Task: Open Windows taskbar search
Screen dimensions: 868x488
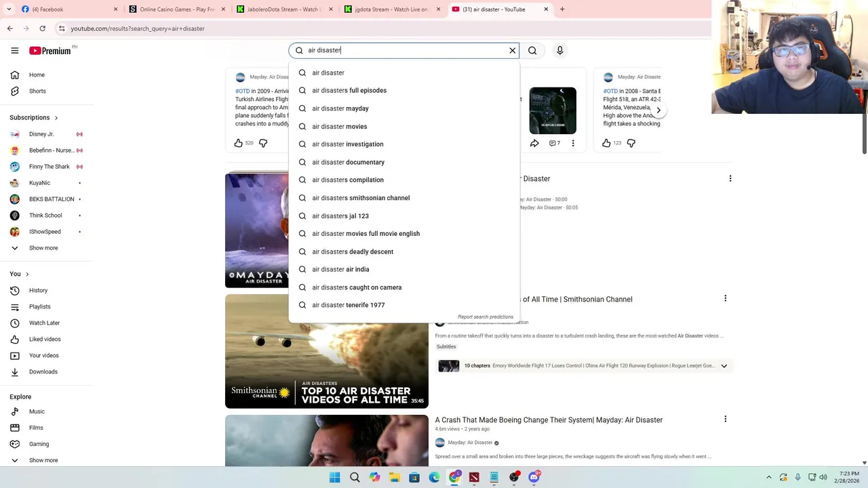Action: [x=355, y=477]
